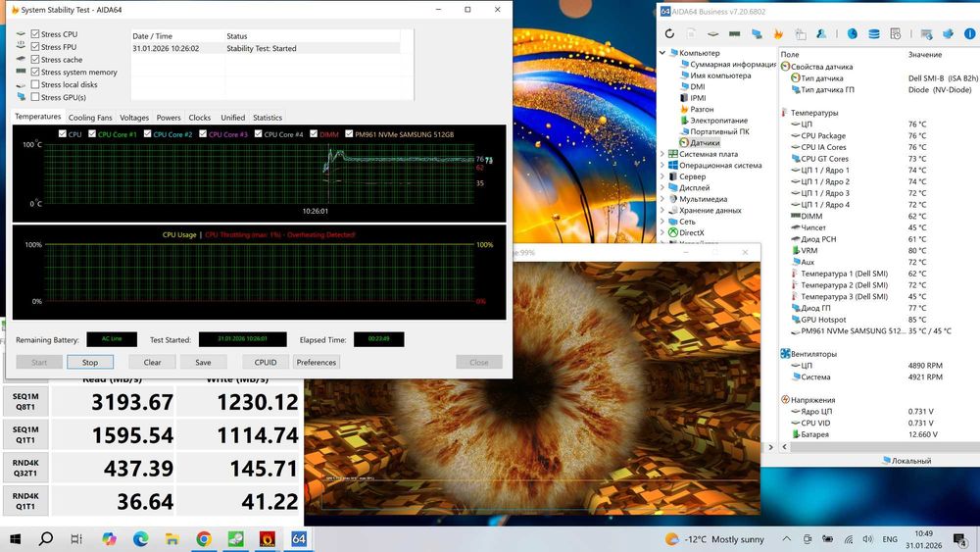The image size is (980, 552).
Task: Open the CPUID panel button
Action: (266, 362)
